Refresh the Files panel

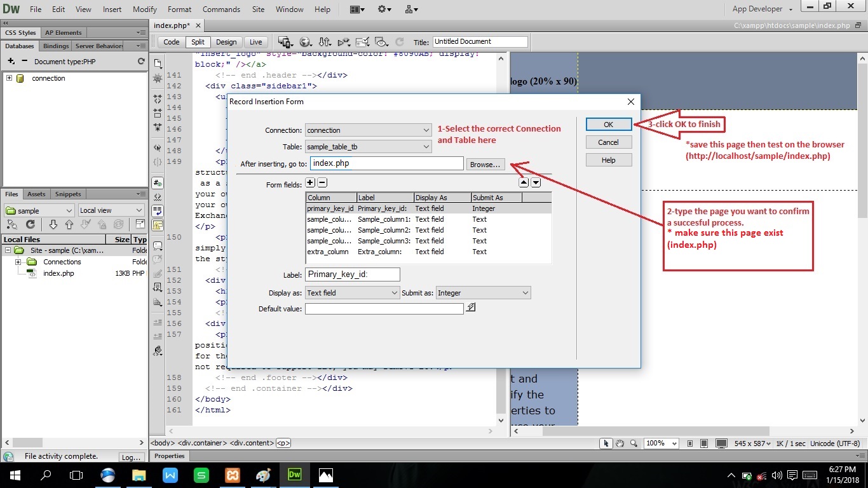pos(30,225)
